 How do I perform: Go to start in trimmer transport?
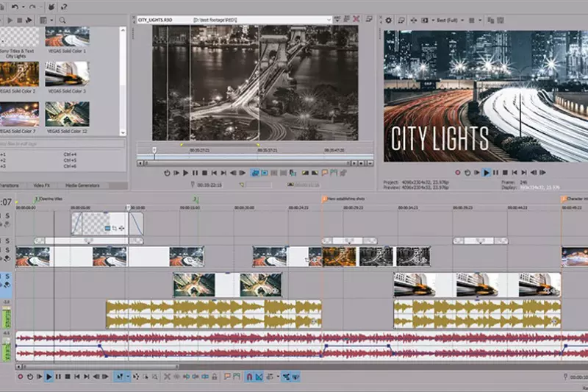click(x=214, y=173)
